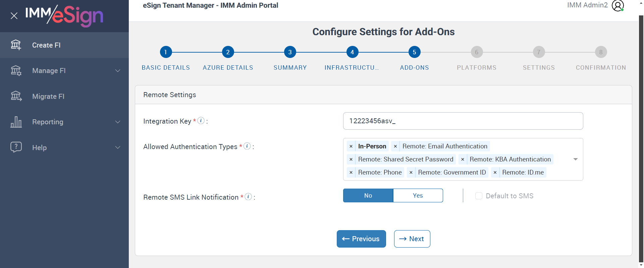Go to step 1 Basic Details

click(x=166, y=52)
